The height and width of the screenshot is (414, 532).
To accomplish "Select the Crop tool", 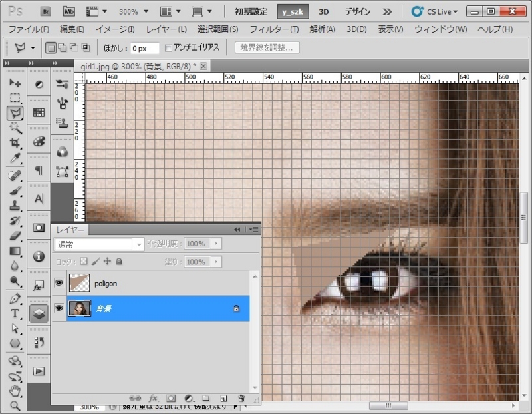I will (x=15, y=143).
